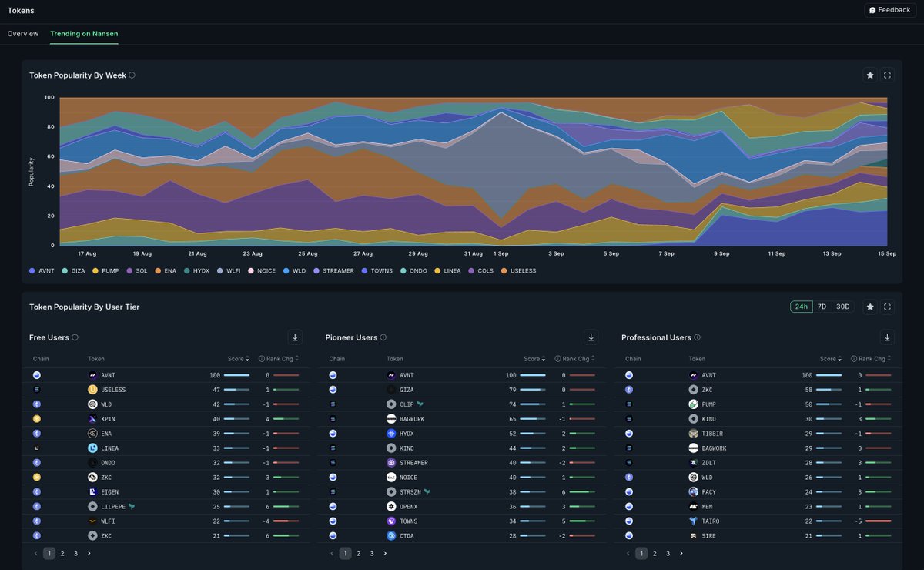The height and width of the screenshot is (570, 924).
Task: Go to page 2 of Professional Users
Action: (654, 553)
